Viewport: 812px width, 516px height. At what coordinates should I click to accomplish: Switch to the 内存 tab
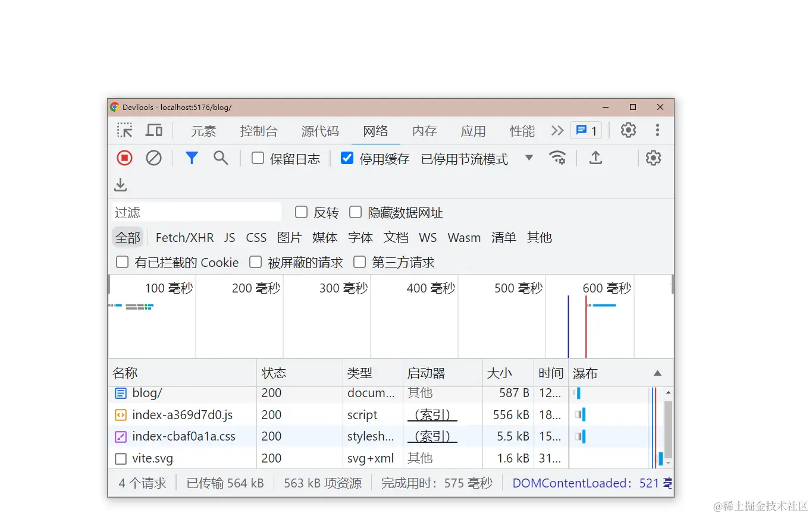pyautogui.click(x=424, y=131)
